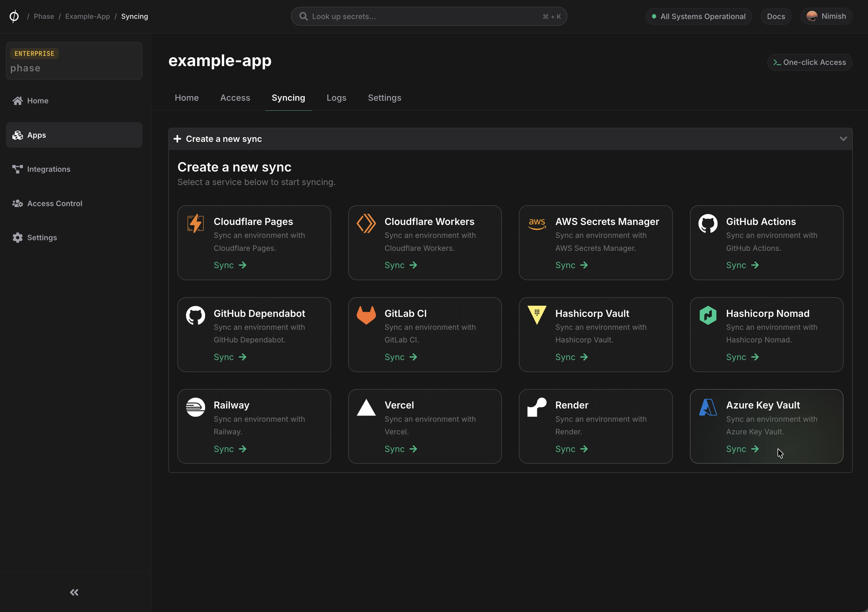Screen dimensions: 868x612
Task: Select the Vercel triangle icon
Action: [366, 407]
